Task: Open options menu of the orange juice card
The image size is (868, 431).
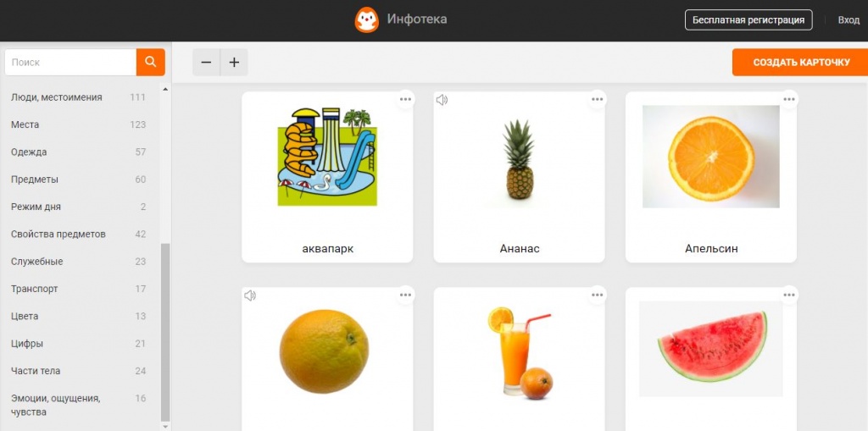Action: 597,295
